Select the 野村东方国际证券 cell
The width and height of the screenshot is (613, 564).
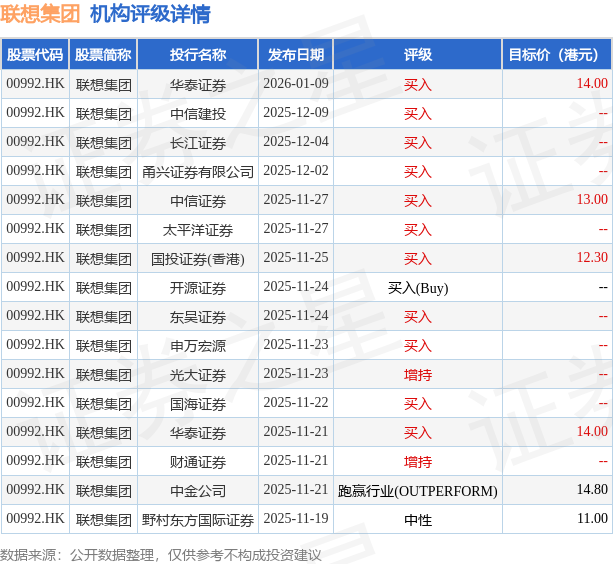click(x=198, y=519)
